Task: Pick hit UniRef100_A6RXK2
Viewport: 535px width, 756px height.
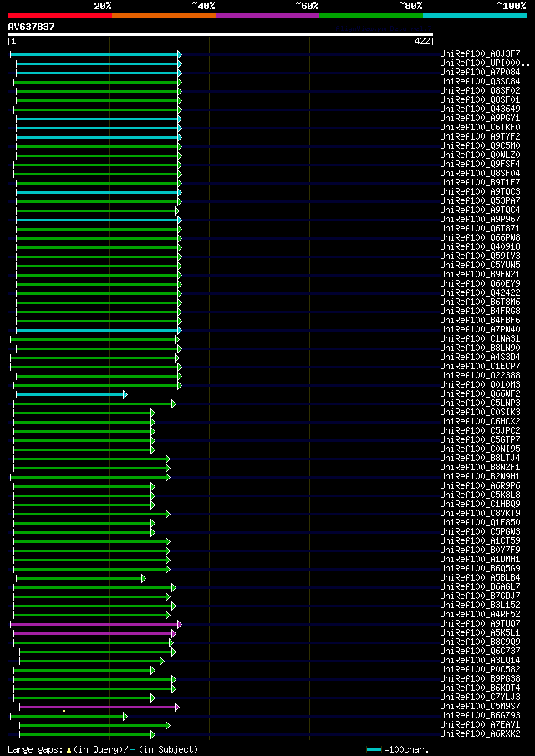Action: (480, 733)
